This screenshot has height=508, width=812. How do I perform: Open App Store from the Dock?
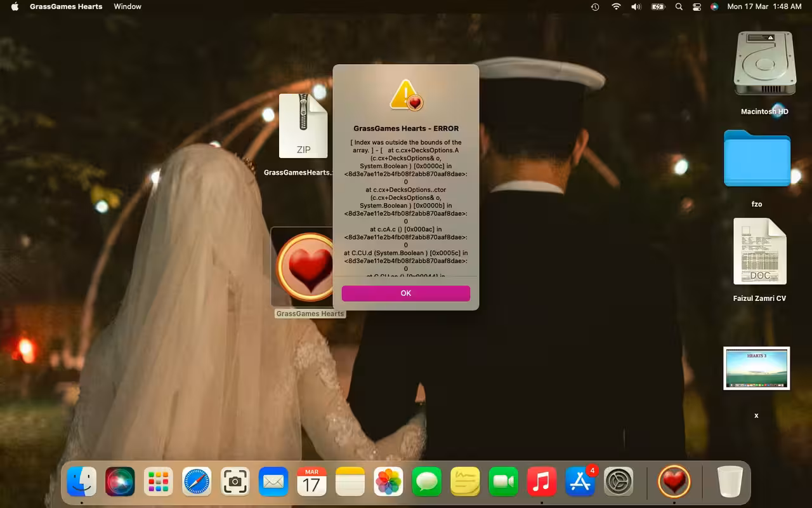point(580,481)
